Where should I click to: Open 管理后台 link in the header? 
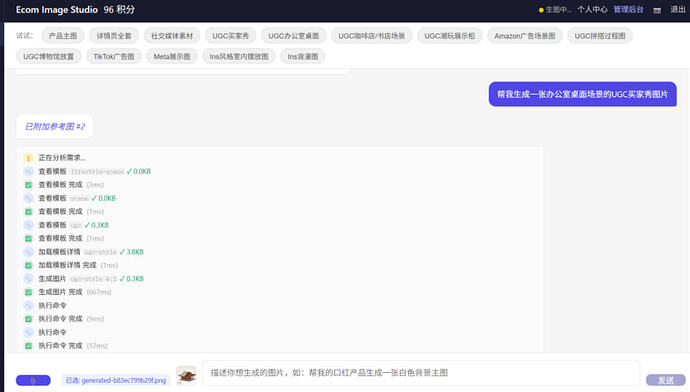628,10
